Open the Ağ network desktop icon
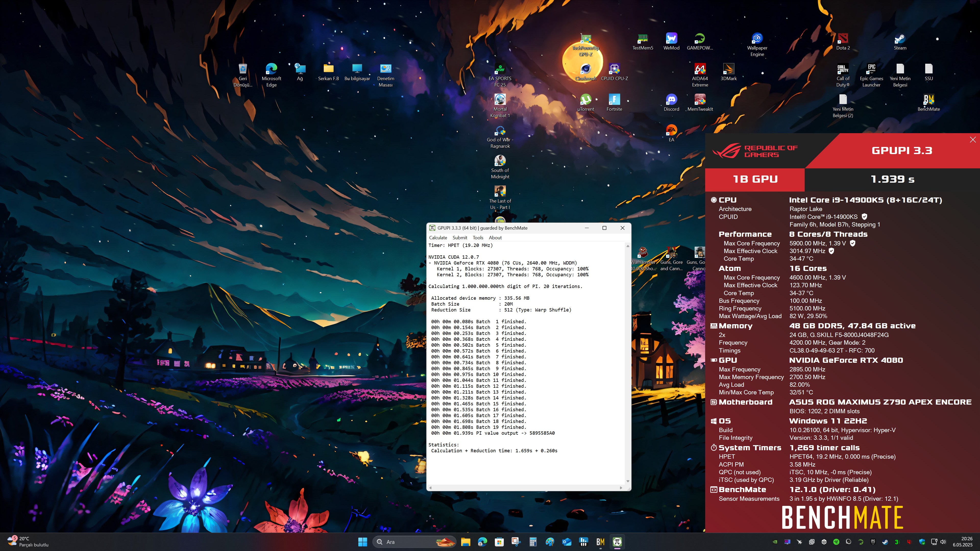This screenshot has width=980, height=551. coord(300,72)
